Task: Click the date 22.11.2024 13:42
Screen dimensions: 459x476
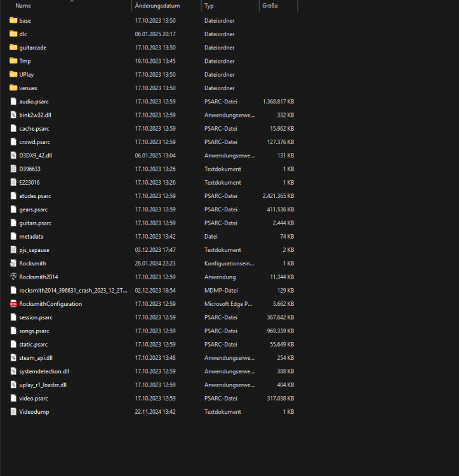Action: [x=155, y=412]
